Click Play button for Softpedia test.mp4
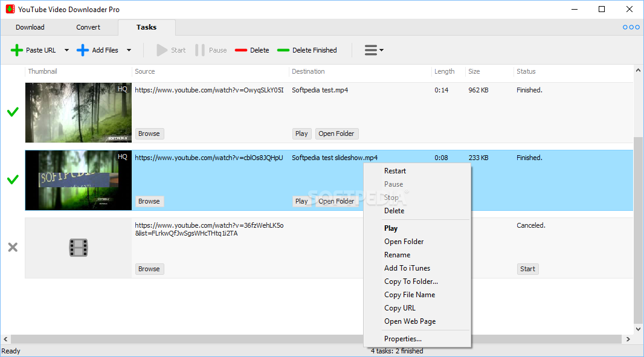This screenshot has width=644, height=357. pyautogui.click(x=301, y=133)
